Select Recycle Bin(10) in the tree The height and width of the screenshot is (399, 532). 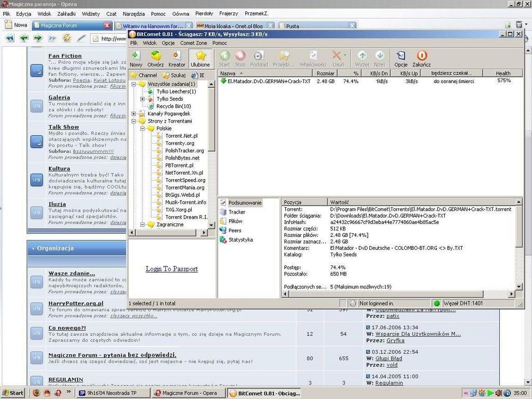pyautogui.click(x=174, y=106)
